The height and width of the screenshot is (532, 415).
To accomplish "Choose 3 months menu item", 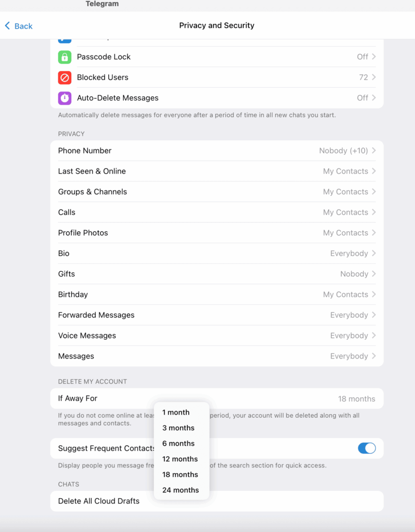I will [178, 428].
